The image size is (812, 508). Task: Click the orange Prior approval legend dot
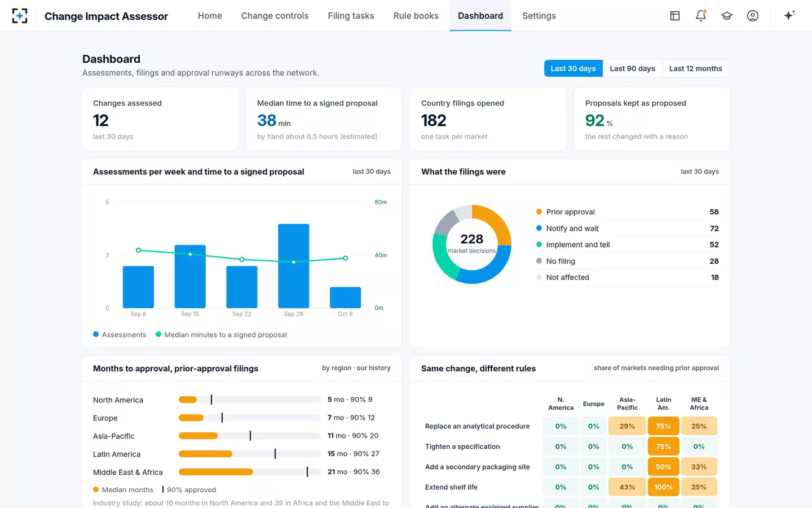point(539,212)
